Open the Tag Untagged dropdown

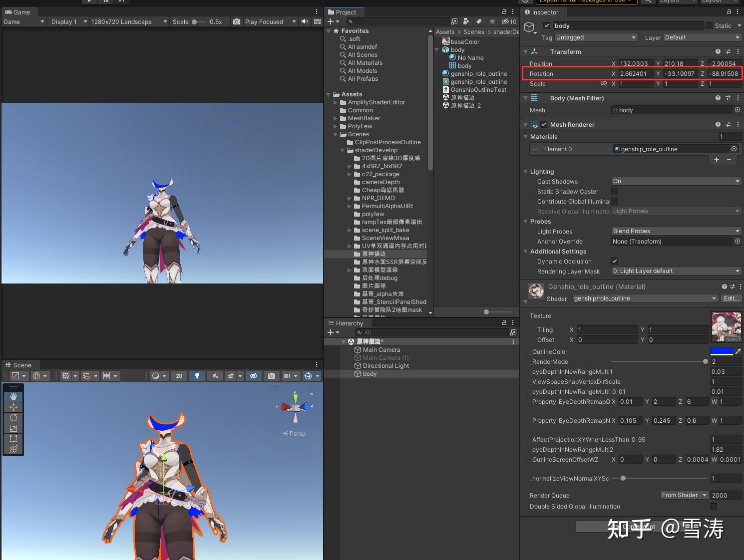pos(596,37)
